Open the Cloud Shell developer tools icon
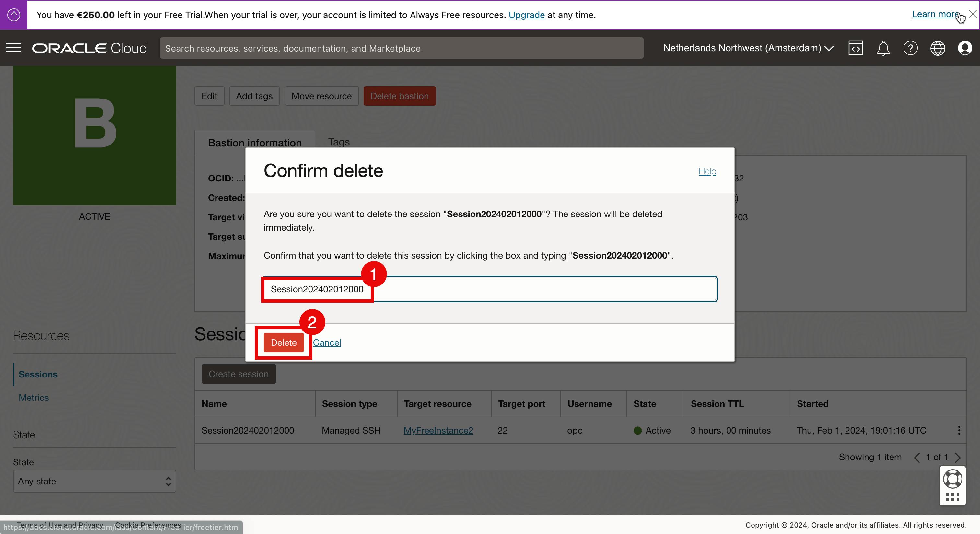 856,48
